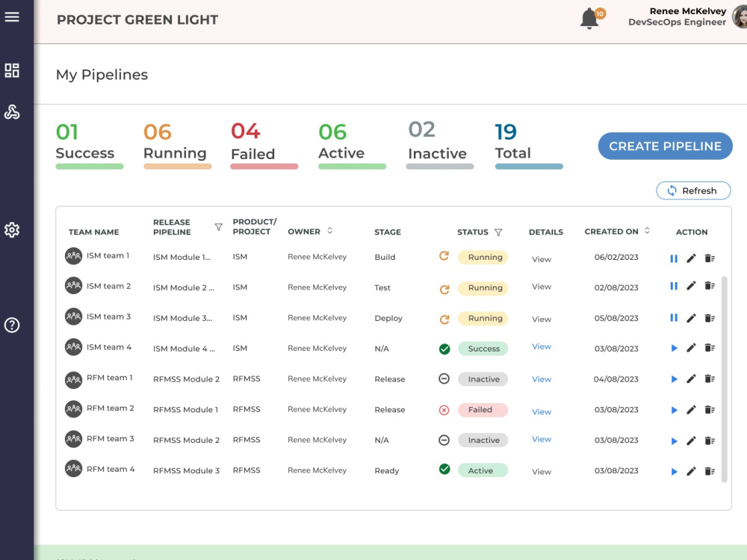Pause the ISM team 1 pipeline
The image size is (747, 560).
674,258
